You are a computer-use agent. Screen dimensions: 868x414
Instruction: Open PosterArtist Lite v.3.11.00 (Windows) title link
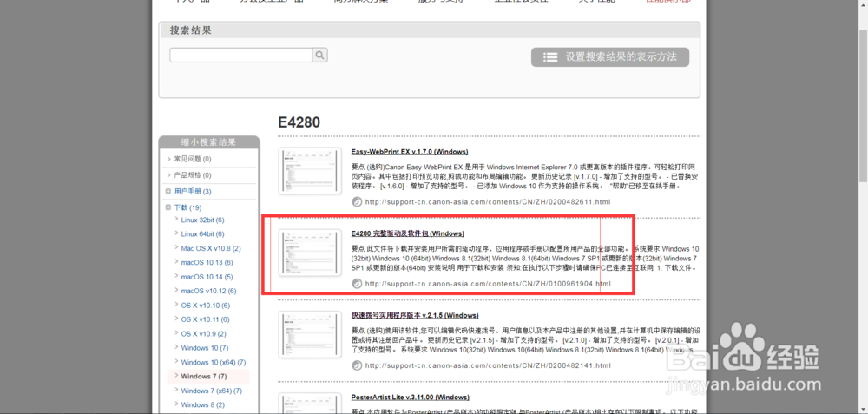coord(411,398)
